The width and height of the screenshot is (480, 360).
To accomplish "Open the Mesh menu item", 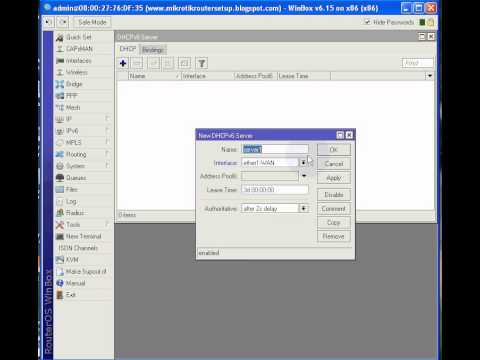I will [73, 107].
